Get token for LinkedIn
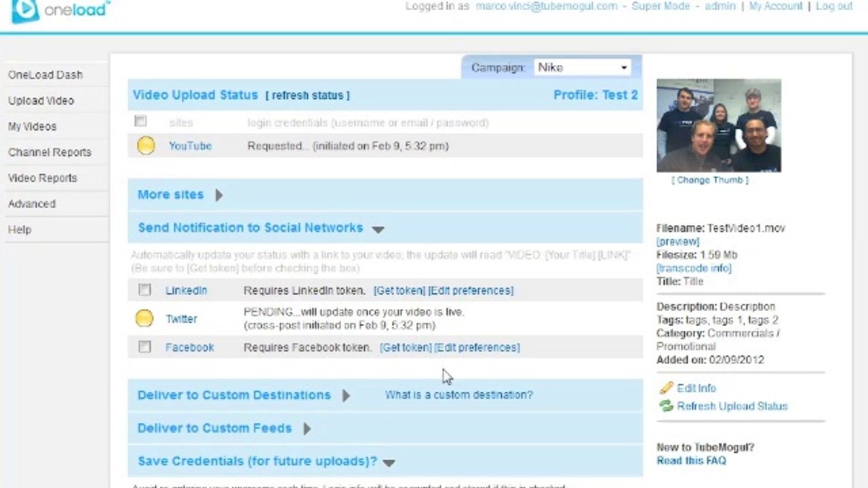Screen dimensions: 868x488 point(399,290)
